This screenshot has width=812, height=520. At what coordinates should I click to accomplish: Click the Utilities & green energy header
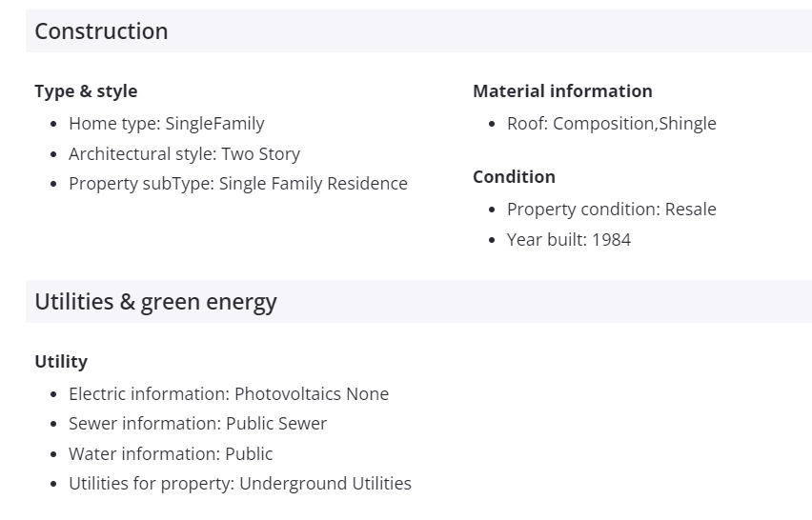[155, 302]
